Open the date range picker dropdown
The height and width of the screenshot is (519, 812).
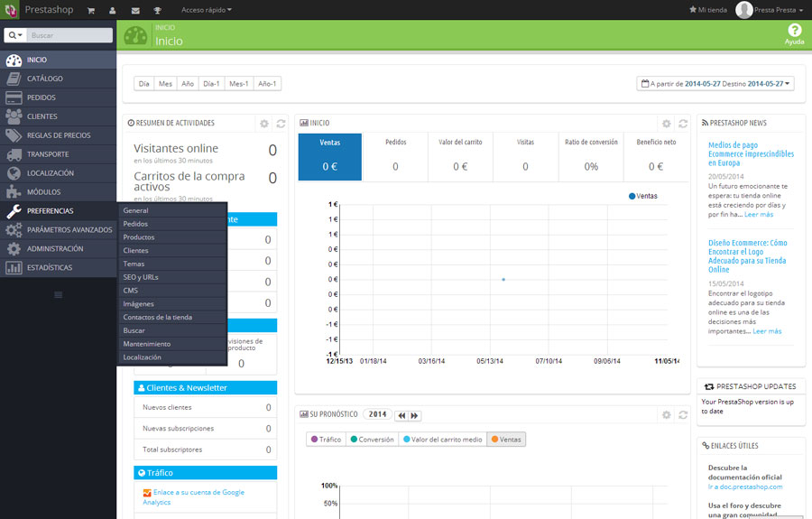(x=715, y=83)
